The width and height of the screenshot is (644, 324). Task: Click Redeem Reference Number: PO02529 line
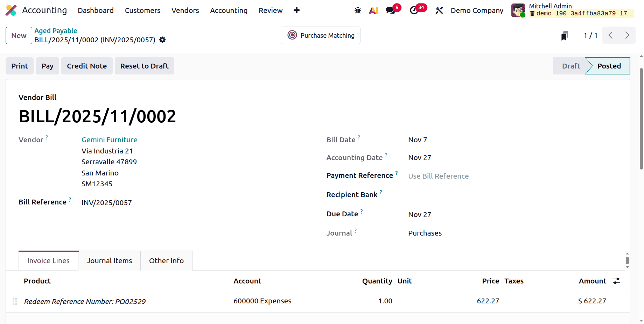tap(85, 302)
